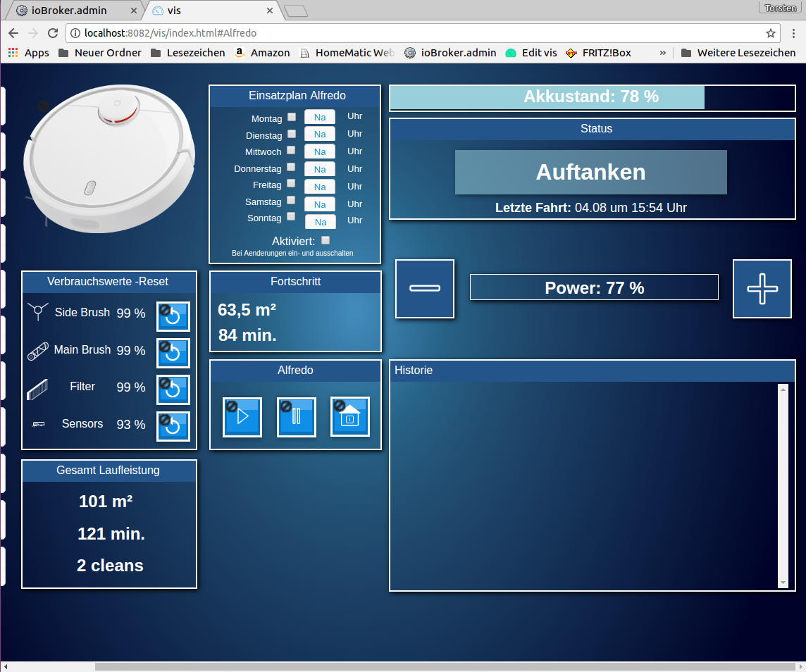Decrease power with the minus button

pos(425,289)
